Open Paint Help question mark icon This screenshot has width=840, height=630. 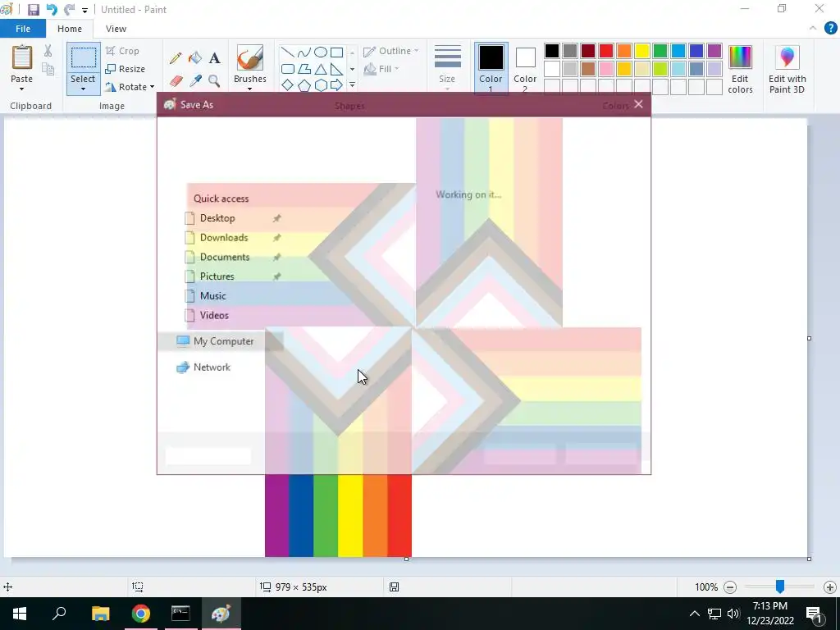point(830,29)
